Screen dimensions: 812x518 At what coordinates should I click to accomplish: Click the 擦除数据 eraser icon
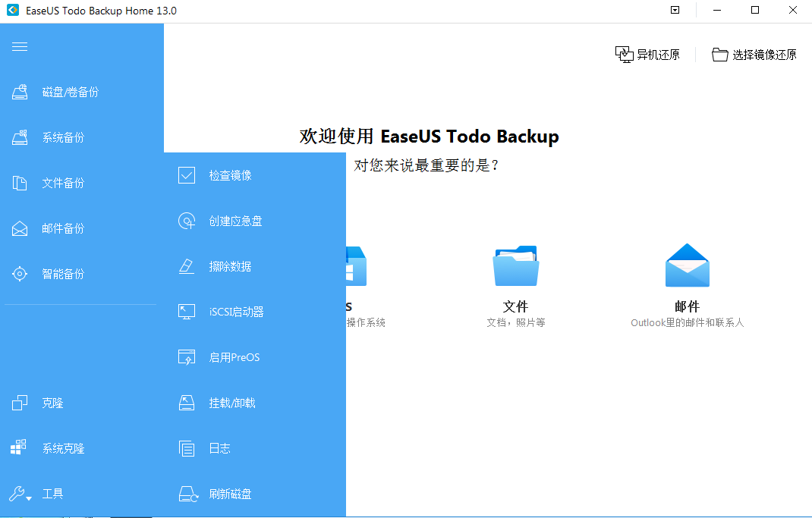(x=187, y=266)
